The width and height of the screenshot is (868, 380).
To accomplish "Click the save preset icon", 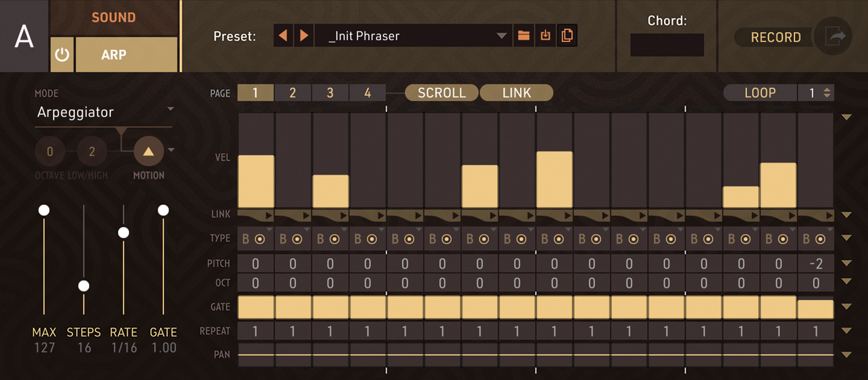I will [545, 35].
